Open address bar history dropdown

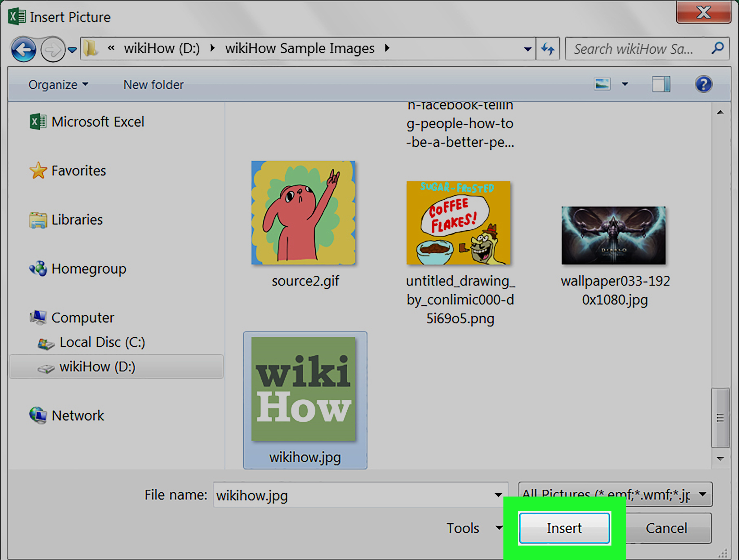pos(527,49)
